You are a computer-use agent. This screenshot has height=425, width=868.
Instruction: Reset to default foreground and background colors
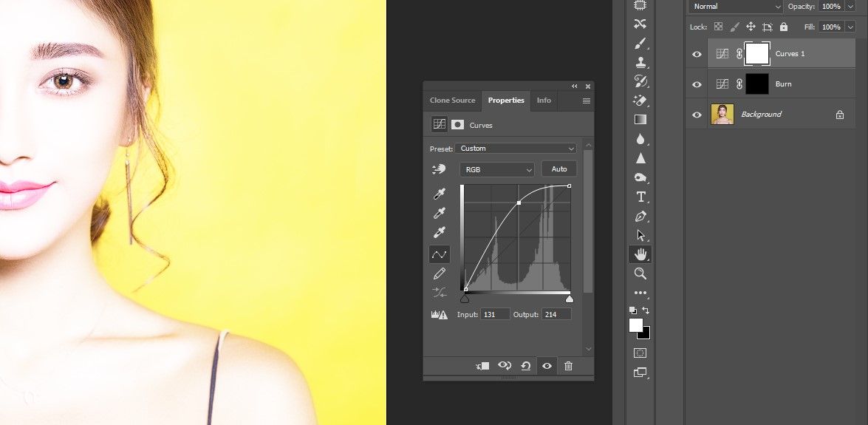(x=633, y=310)
